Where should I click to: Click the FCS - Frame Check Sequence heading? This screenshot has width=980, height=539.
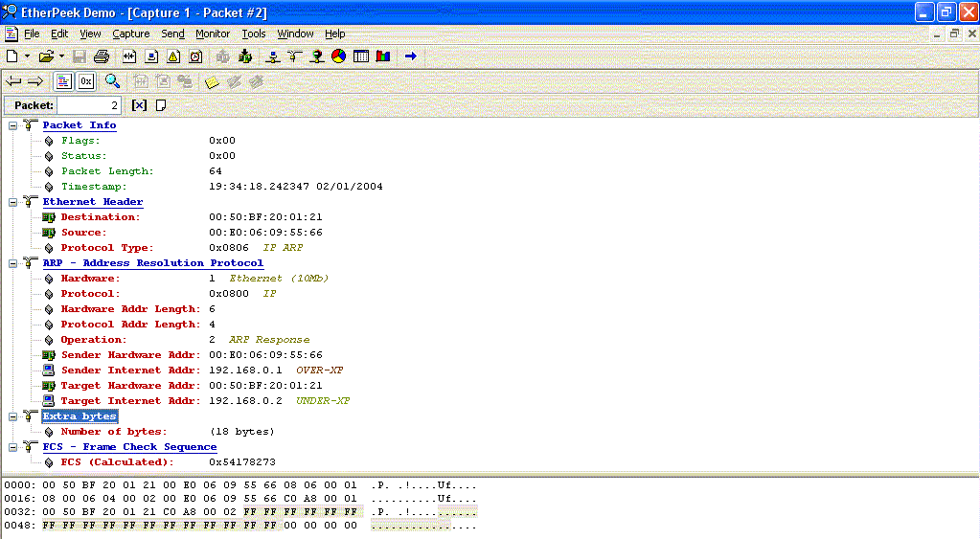tap(129, 446)
